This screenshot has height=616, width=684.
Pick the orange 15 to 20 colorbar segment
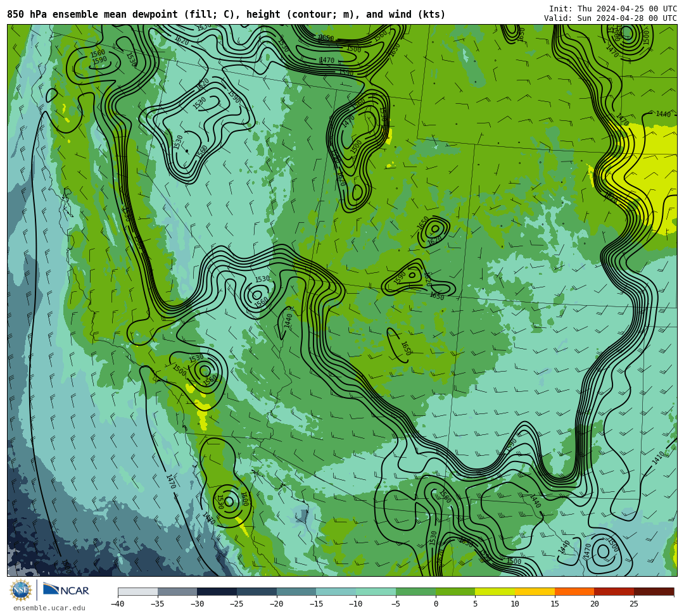[574, 591]
